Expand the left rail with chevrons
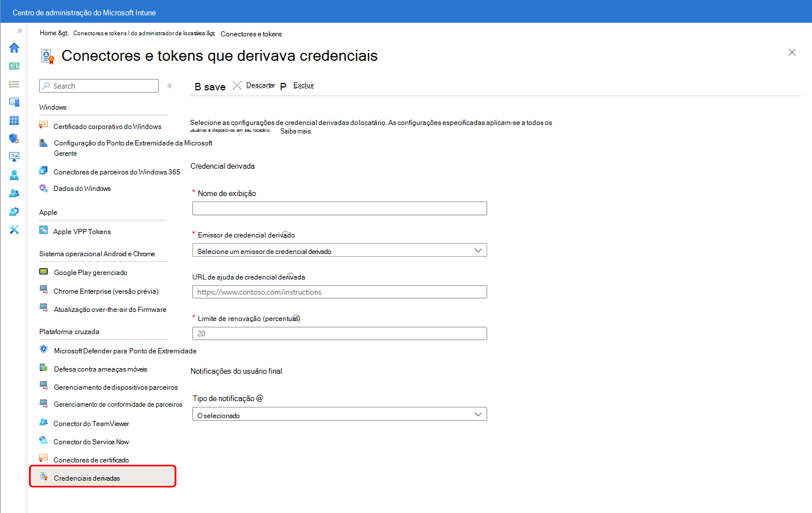Screen dimensions: 812x513 (x=20, y=31)
